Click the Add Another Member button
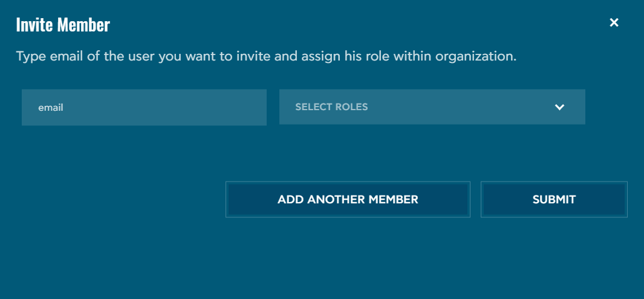This screenshot has width=644, height=299. coord(348,199)
